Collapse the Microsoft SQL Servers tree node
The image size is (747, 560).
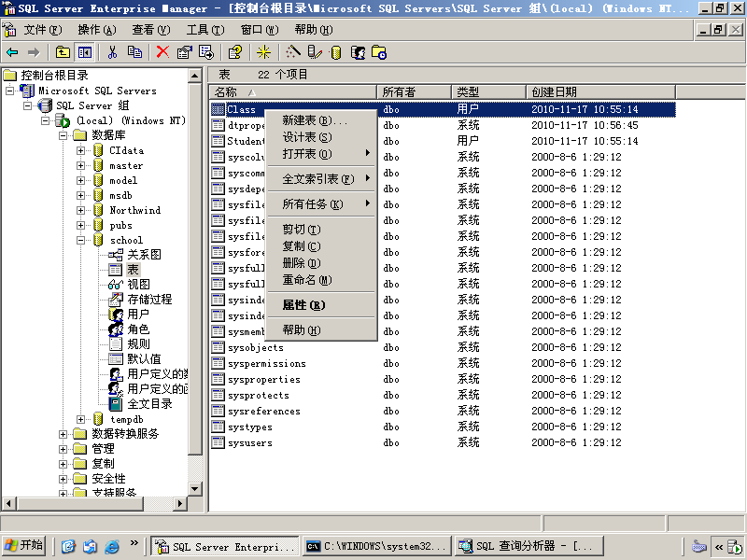(9, 91)
